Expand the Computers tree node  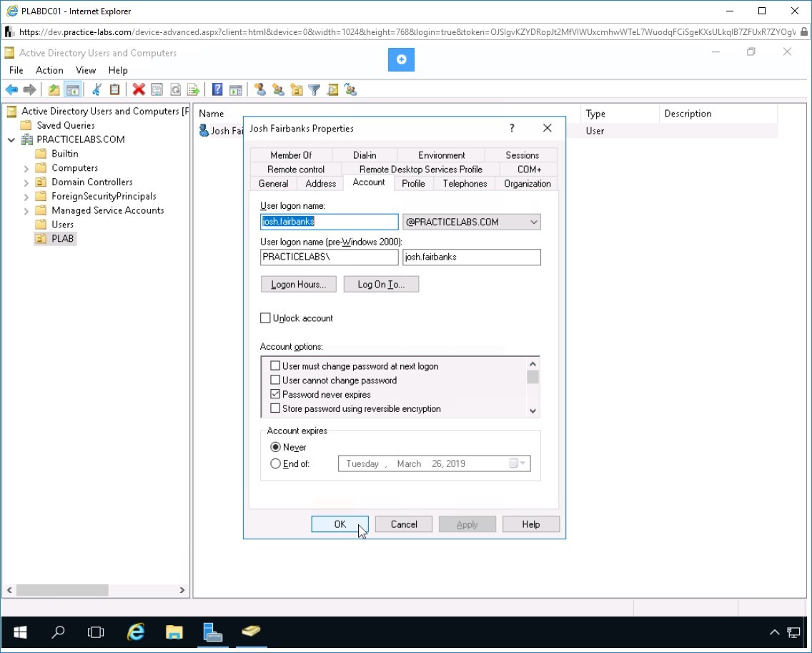click(x=26, y=168)
